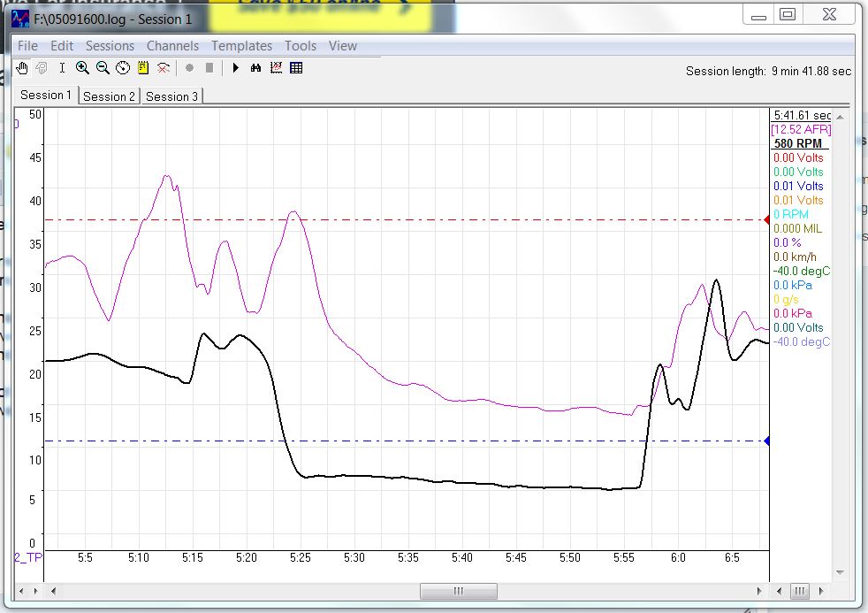The image size is (868, 613).
Task: Click the horizontal timeline scrollbar thumb
Action: tap(457, 591)
